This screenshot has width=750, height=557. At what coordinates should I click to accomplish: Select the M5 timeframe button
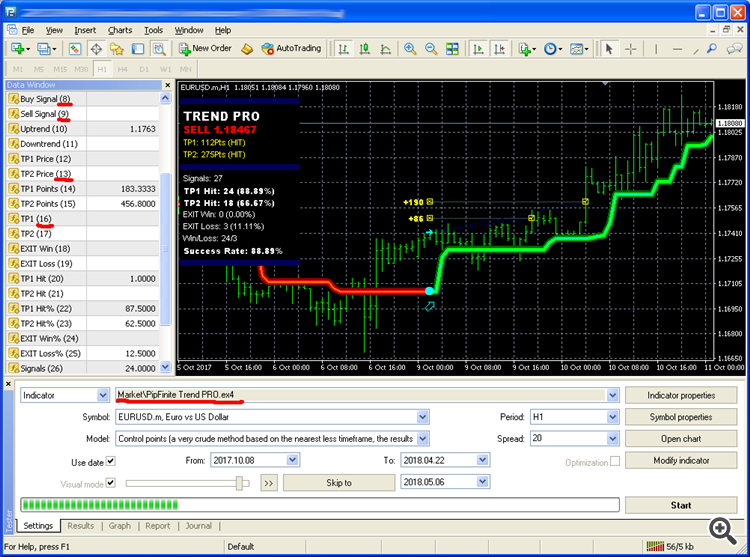pyautogui.click(x=39, y=69)
